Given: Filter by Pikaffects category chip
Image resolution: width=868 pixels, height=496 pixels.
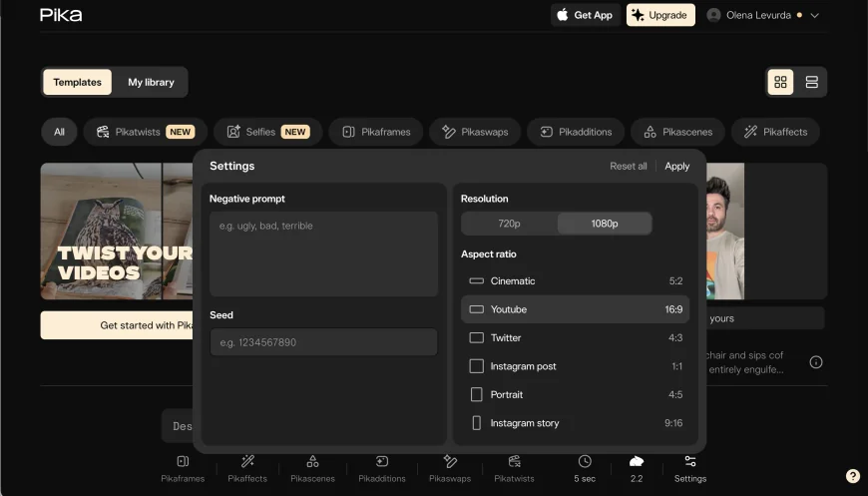Looking at the screenshot, I should point(775,132).
